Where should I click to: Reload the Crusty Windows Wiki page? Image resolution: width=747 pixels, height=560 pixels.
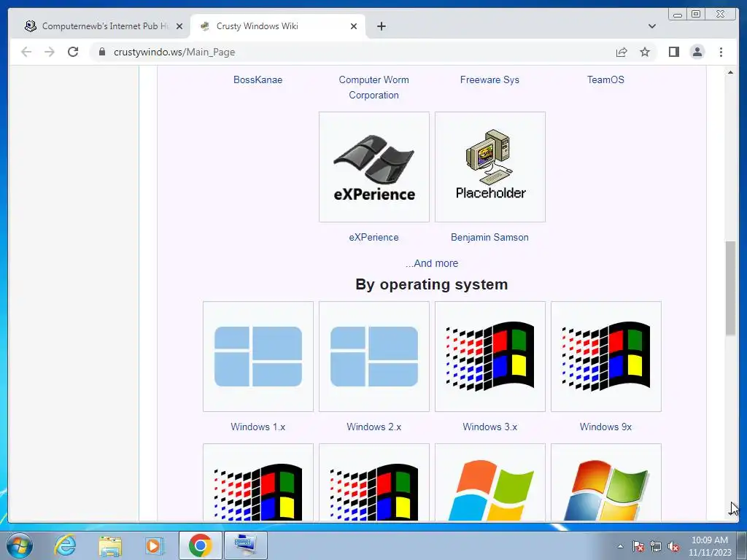[x=73, y=52]
